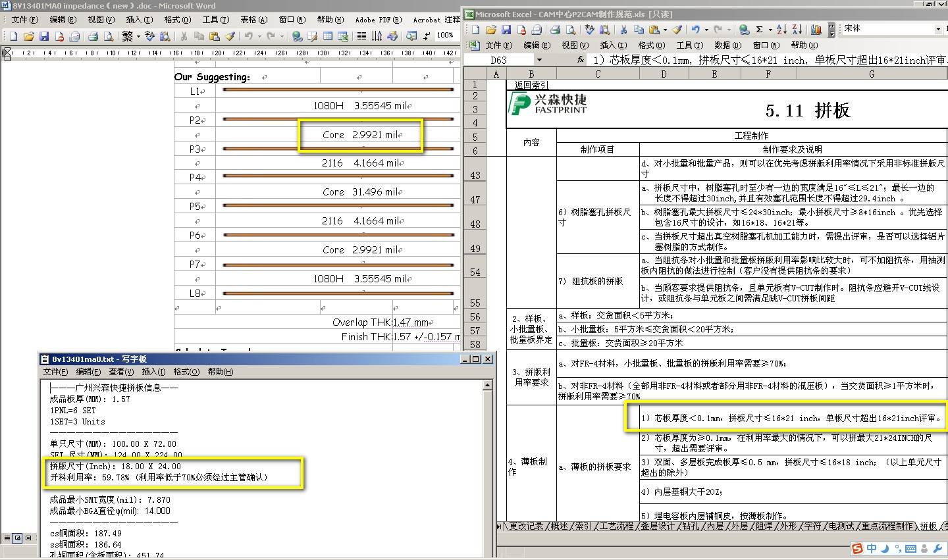Click the Print icon in Word toolbar
This screenshot has height=560, width=948.
pos(93,36)
